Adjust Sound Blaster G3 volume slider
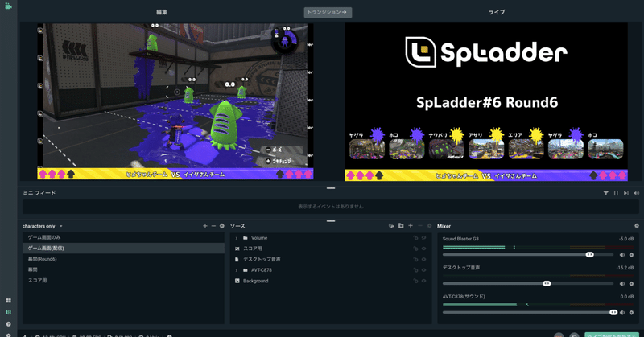Viewport: 644px width, 337px height. click(x=528, y=255)
